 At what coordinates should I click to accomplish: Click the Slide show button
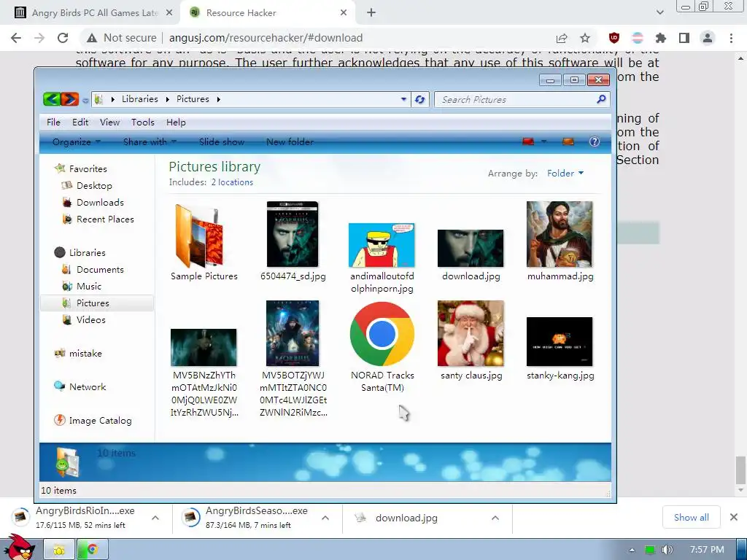[x=222, y=142]
